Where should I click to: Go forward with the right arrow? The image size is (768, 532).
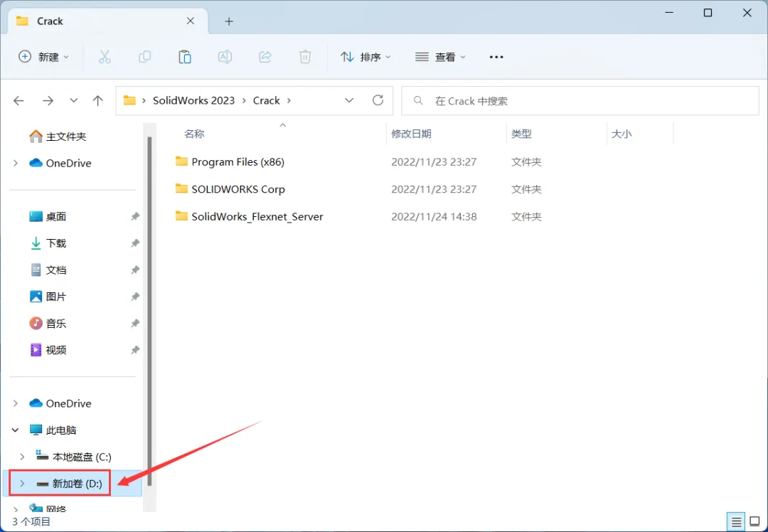(x=48, y=100)
